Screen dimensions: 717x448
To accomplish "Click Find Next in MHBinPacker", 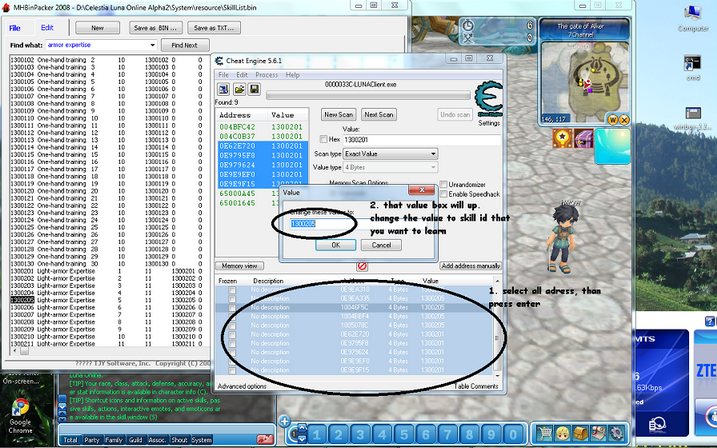I will pyautogui.click(x=185, y=45).
